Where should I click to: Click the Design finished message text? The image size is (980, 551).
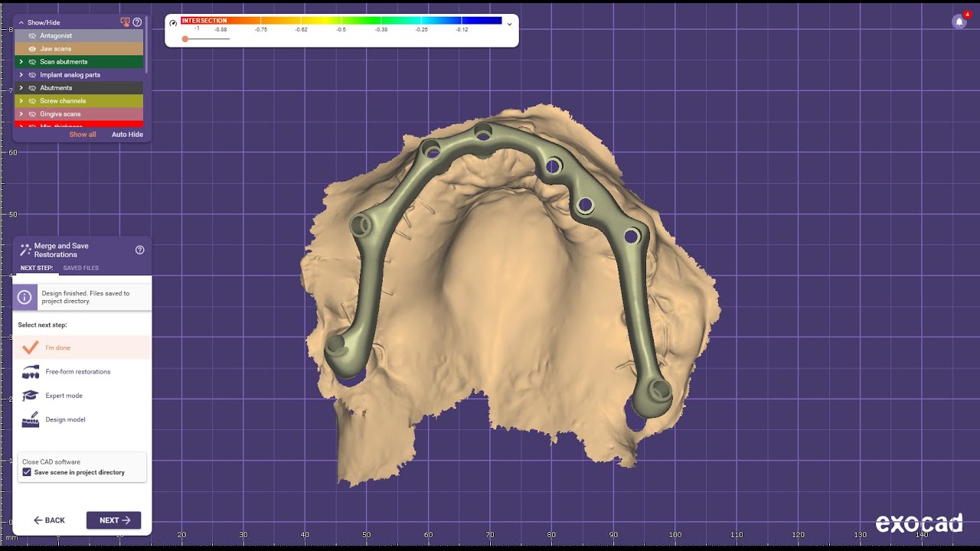click(x=86, y=297)
